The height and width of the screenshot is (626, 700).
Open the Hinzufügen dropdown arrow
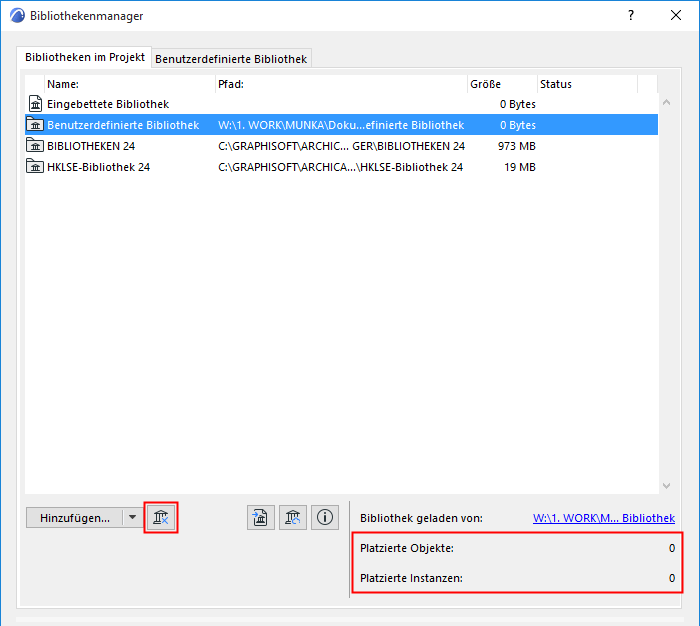(133, 517)
